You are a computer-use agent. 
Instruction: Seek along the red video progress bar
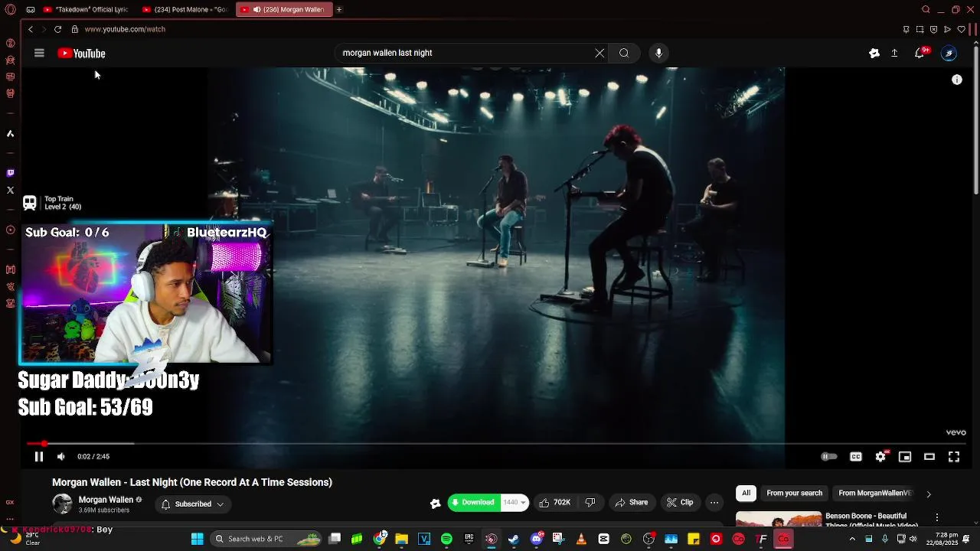coord(496,443)
